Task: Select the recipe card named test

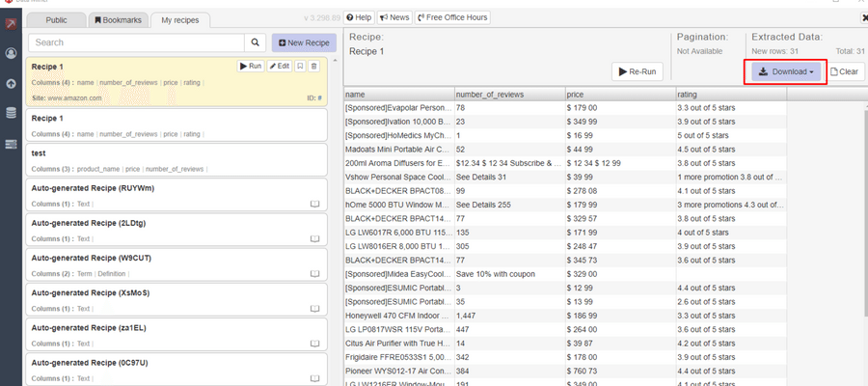Action: tap(176, 160)
